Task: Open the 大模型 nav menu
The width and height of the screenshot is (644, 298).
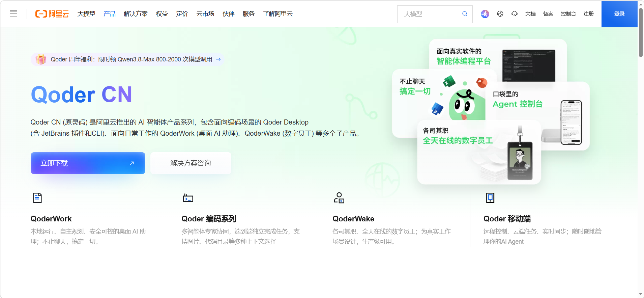Action: [x=86, y=14]
